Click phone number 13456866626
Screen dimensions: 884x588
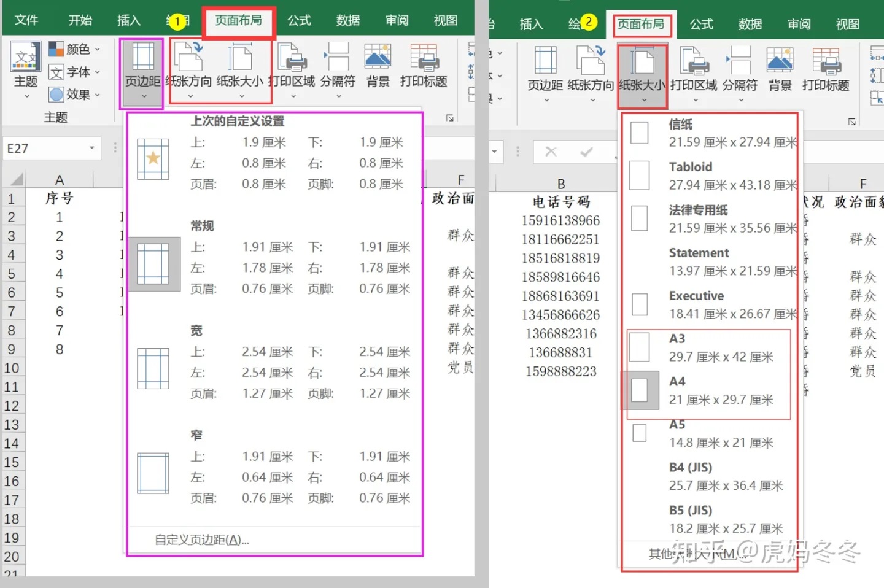(x=560, y=315)
